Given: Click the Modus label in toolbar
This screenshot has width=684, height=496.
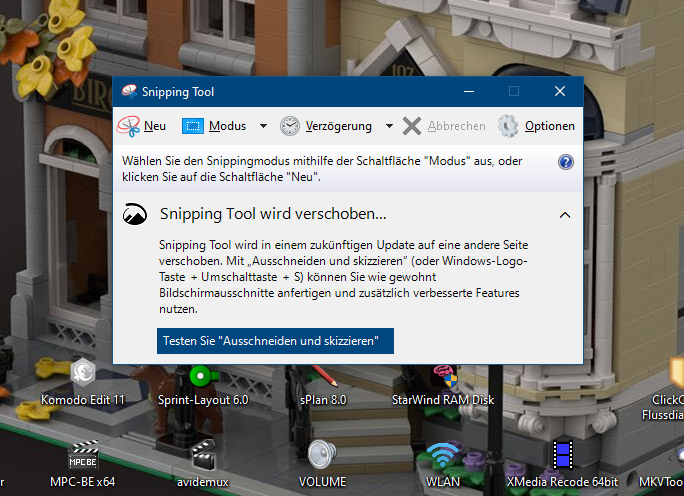Looking at the screenshot, I should click(x=227, y=126).
